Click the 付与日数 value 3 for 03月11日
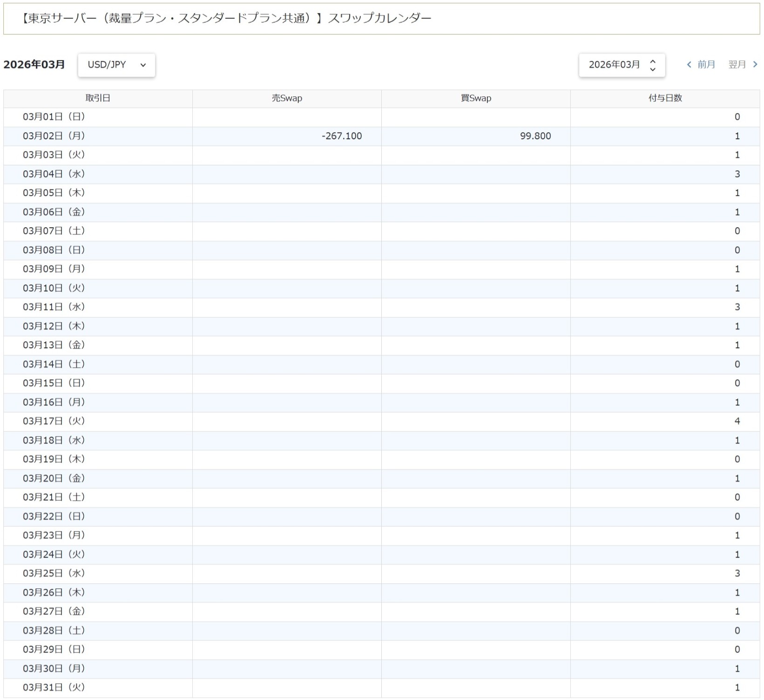This screenshot has width=764, height=700. pos(737,307)
